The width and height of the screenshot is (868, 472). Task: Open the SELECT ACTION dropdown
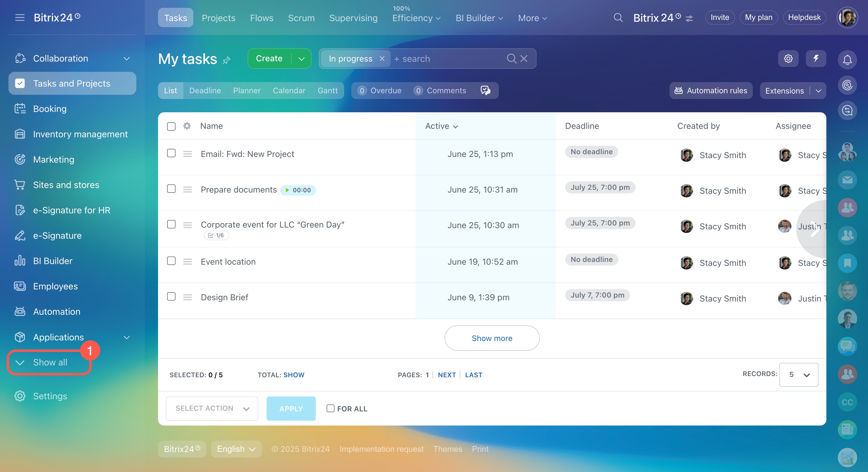pos(212,408)
